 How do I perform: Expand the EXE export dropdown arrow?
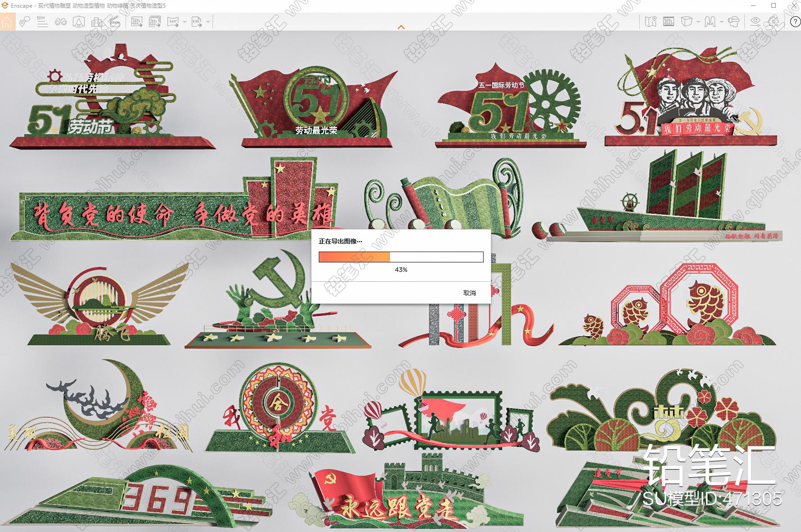pyautogui.click(x=208, y=22)
